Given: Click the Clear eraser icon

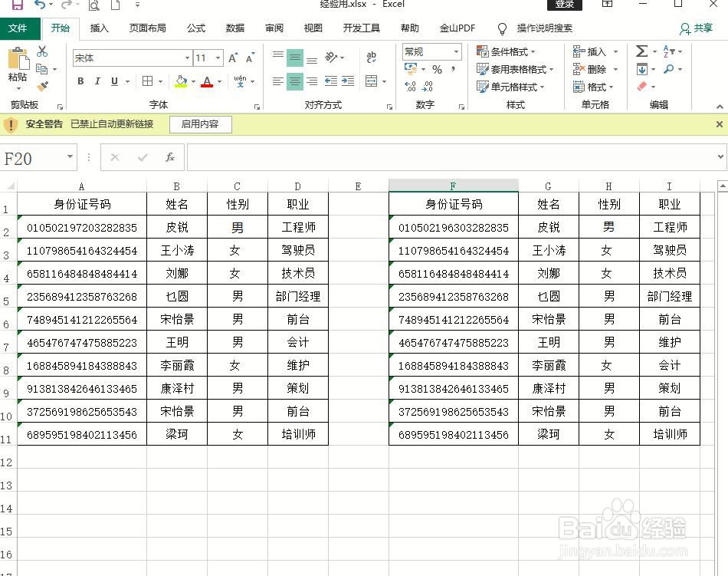Looking at the screenshot, I should pyautogui.click(x=641, y=87).
